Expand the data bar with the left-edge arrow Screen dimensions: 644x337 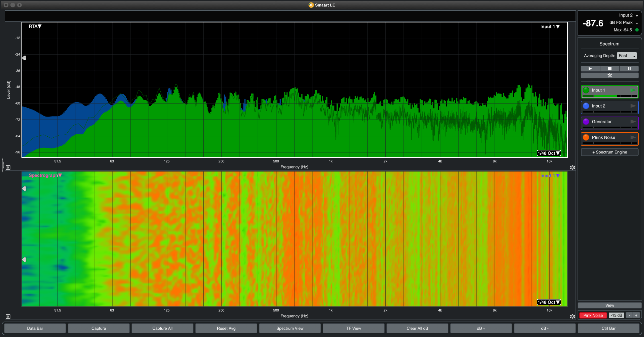[3, 165]
